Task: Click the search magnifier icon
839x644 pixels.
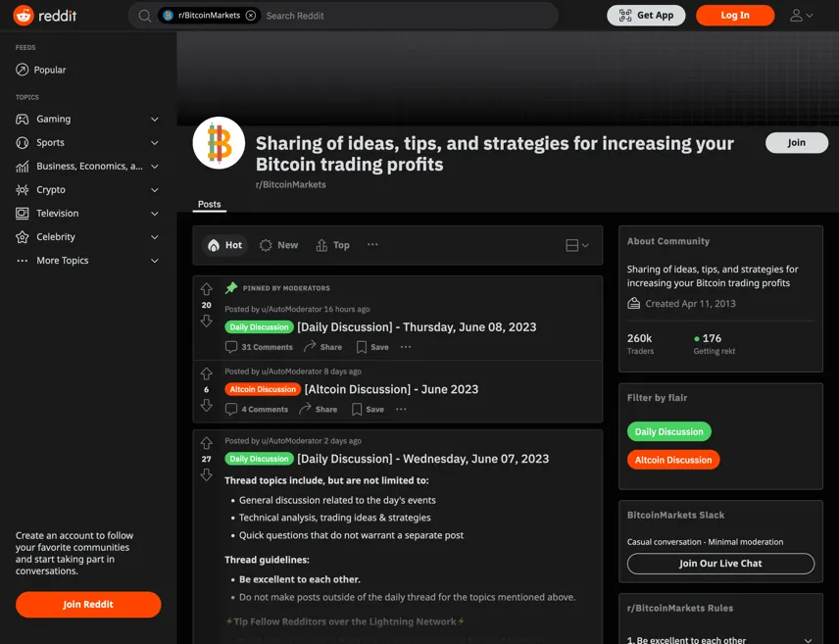Action: click(144, 16)
